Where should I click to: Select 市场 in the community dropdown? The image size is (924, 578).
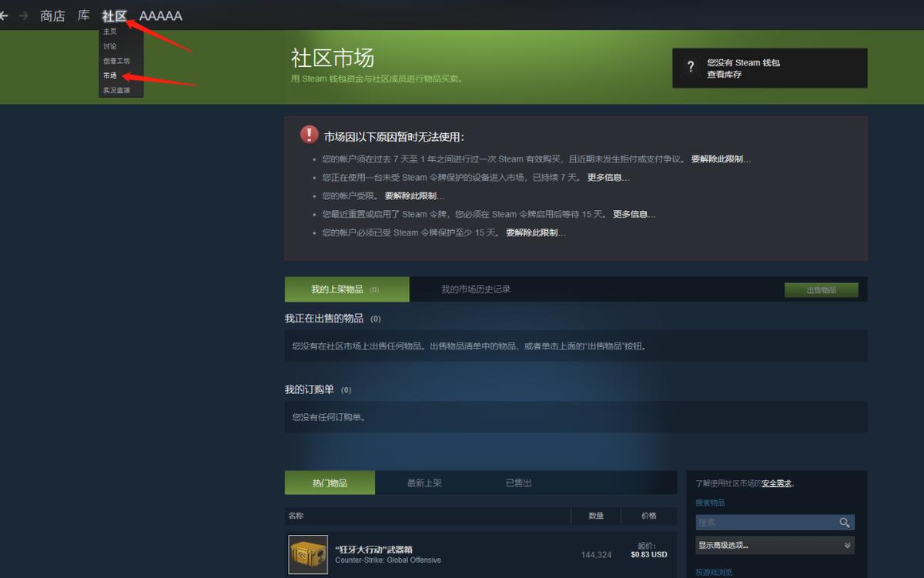click(x=110, y=75)
